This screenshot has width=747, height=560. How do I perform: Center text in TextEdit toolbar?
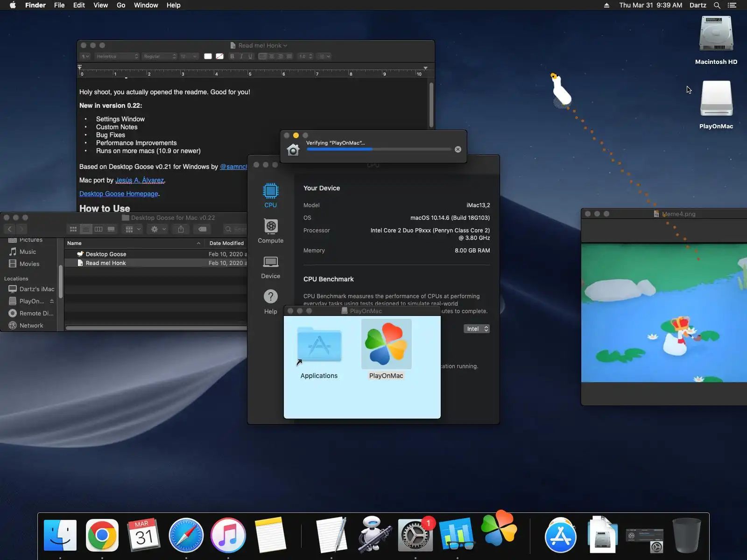tap(271, 56)
